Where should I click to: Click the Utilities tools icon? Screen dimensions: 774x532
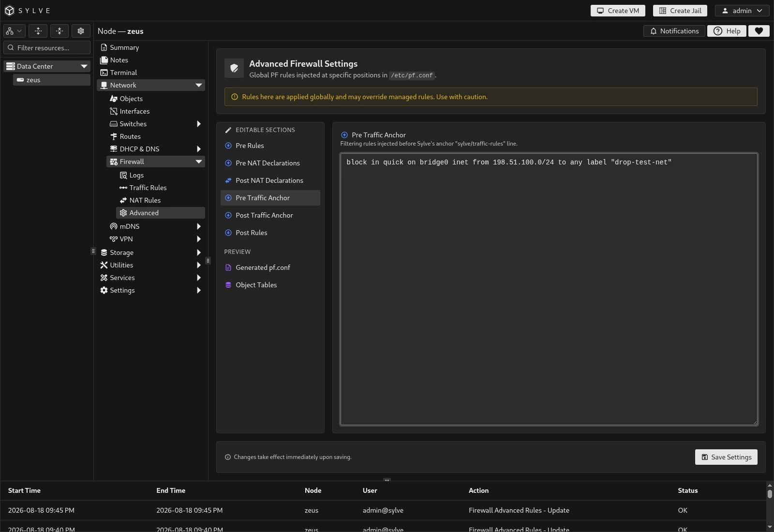point(104,265)
